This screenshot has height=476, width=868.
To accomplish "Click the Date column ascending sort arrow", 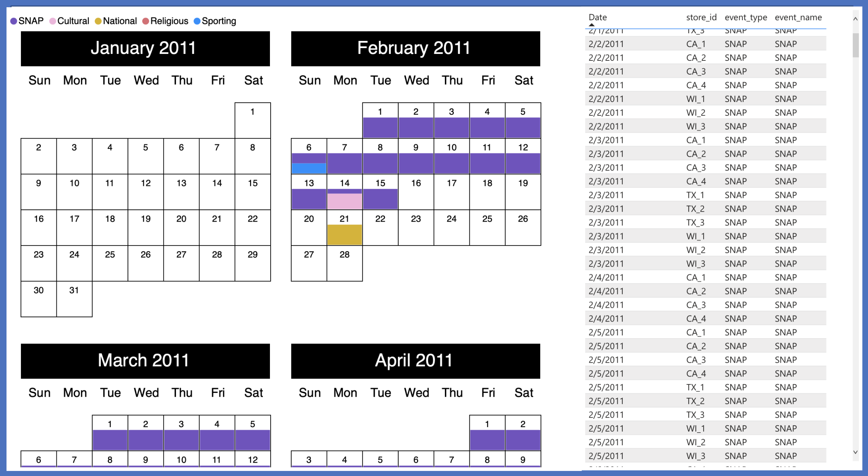I will point(592,25).
